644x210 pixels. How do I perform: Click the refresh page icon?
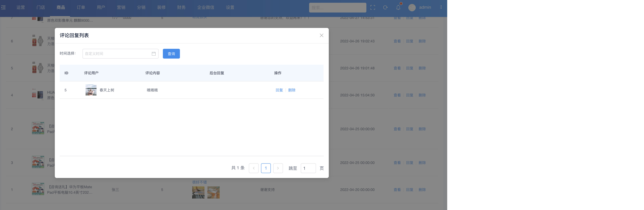click(385, 7)
